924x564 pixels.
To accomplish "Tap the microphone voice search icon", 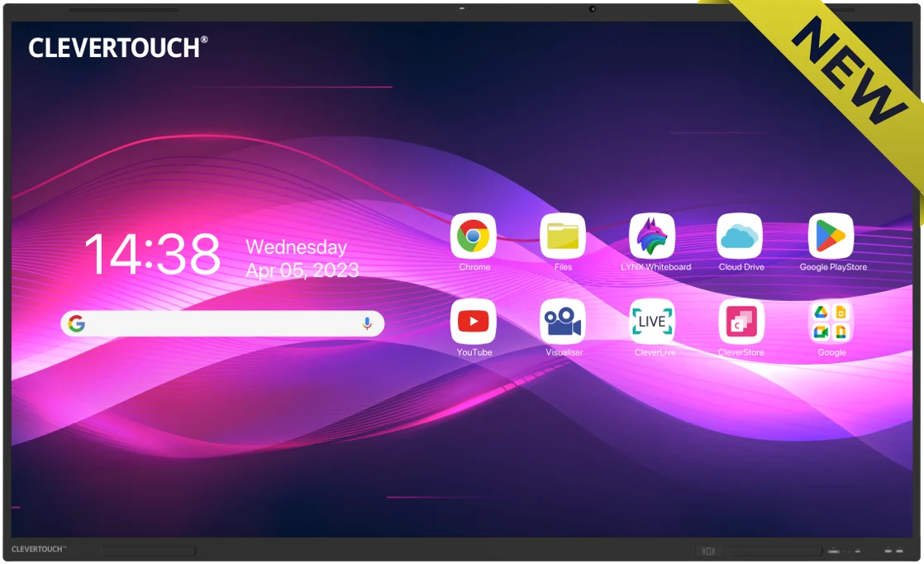I will pyautogui.click(x=366, y=323).
